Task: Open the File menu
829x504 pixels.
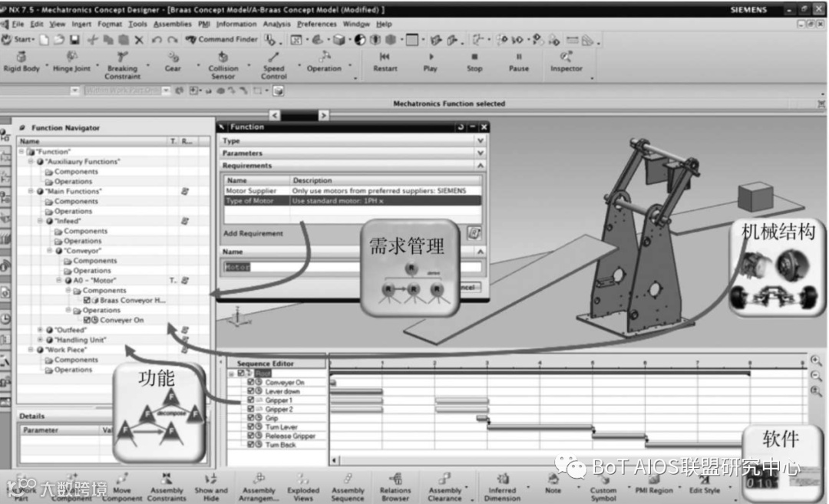Action: [x=18, y=24]
